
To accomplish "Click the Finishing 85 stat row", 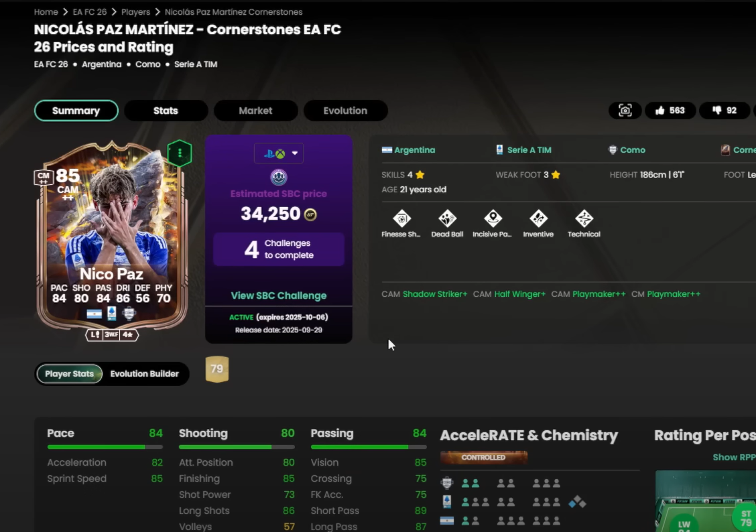I will click(237, 479).
